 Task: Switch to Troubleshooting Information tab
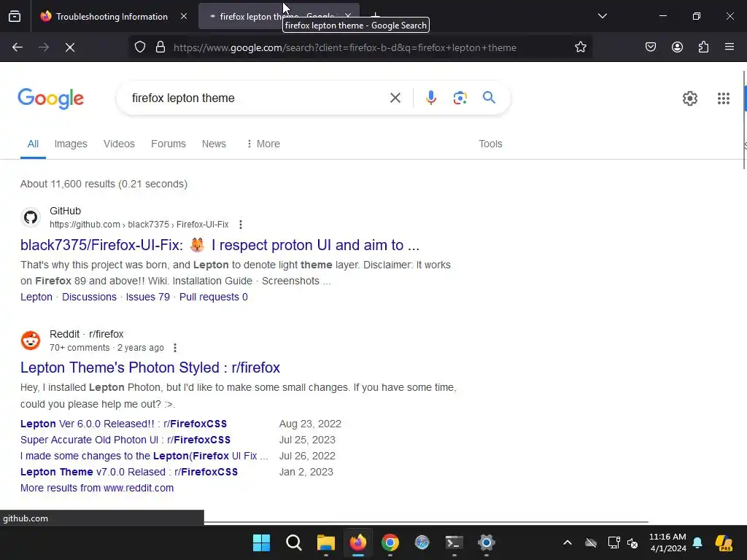[112, 16]
